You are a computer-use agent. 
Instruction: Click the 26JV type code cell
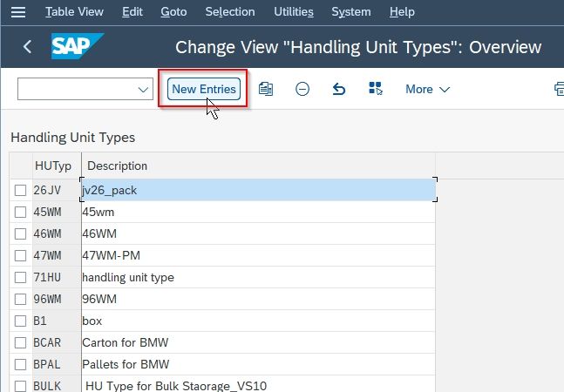[57, 190]
